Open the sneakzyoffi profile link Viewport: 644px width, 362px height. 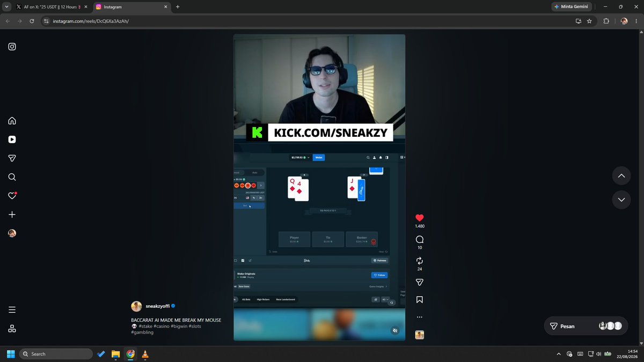click(157, 306)
